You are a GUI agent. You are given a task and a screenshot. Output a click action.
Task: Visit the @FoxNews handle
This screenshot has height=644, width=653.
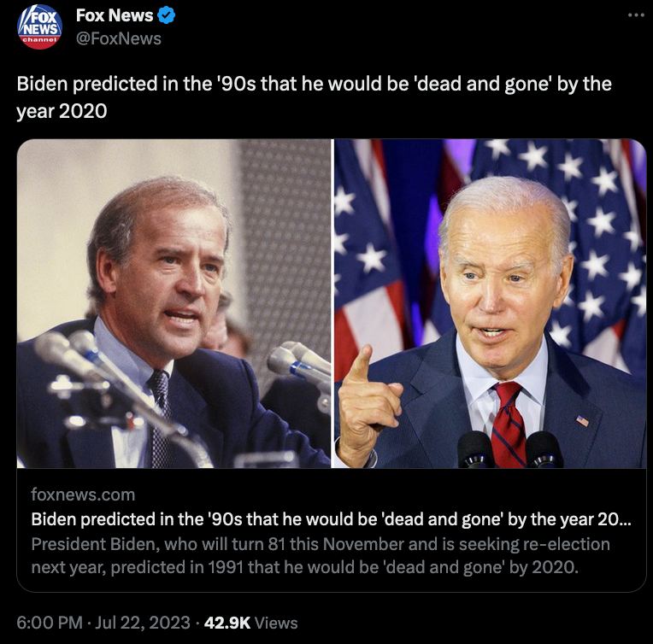[118, 38]
